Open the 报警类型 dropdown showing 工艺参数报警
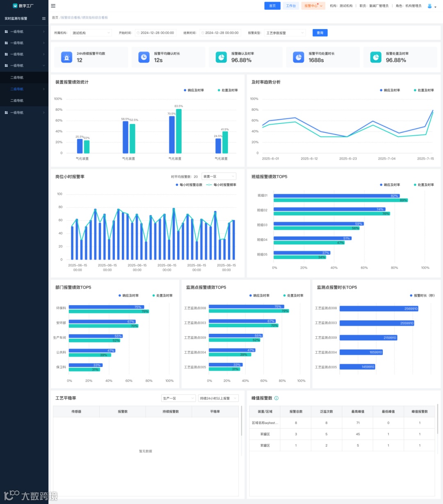Screen dimensions: 443x504 285,33
